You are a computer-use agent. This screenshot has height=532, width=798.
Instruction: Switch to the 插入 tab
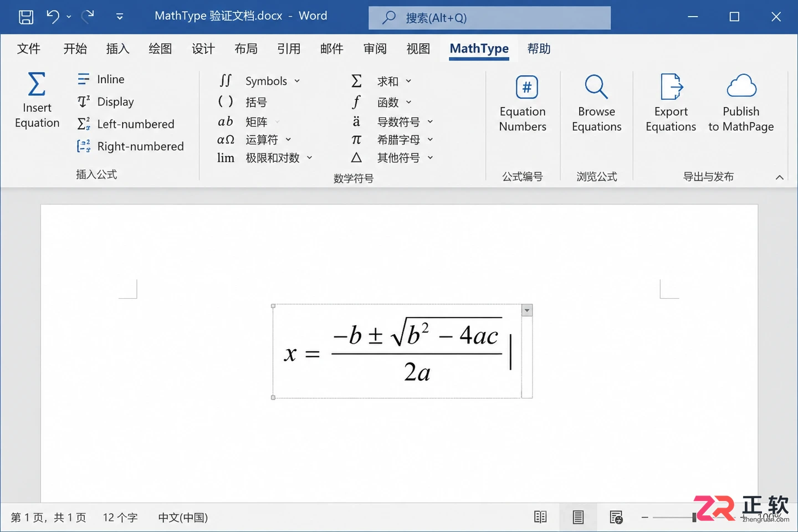click(117, 49)
